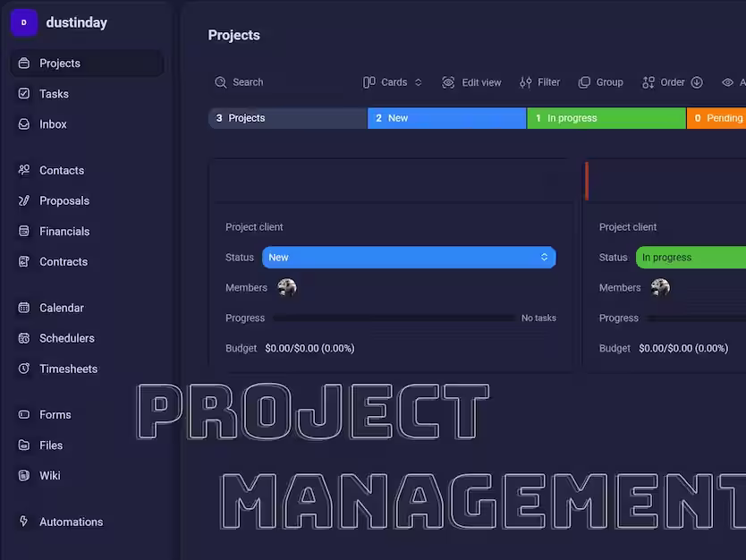
Task: Click the Contracts document icon
Action: 24,262
